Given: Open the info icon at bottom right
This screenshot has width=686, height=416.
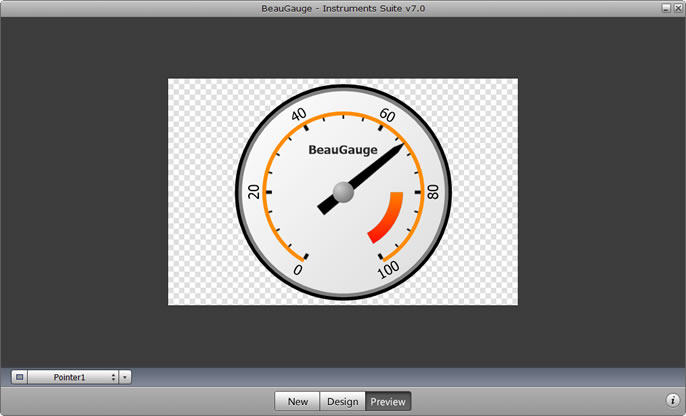Looking at the screenshot, I should (673, 400).
